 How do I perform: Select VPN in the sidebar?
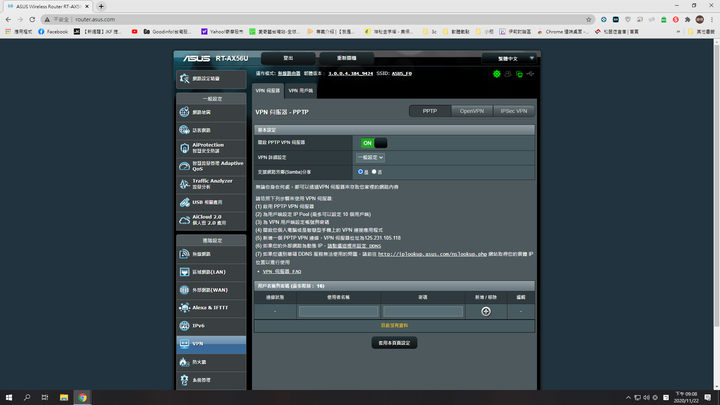pyautogui.click(x=211, y=344)
